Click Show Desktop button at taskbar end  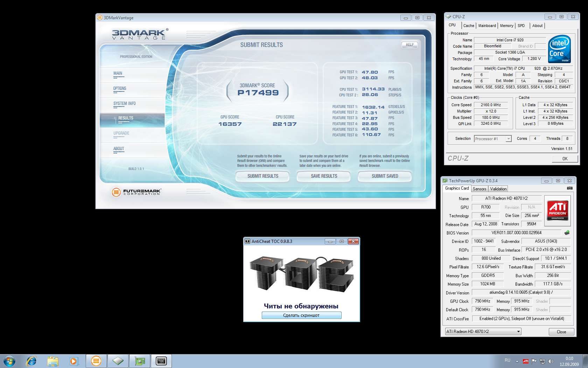point(585,361)
